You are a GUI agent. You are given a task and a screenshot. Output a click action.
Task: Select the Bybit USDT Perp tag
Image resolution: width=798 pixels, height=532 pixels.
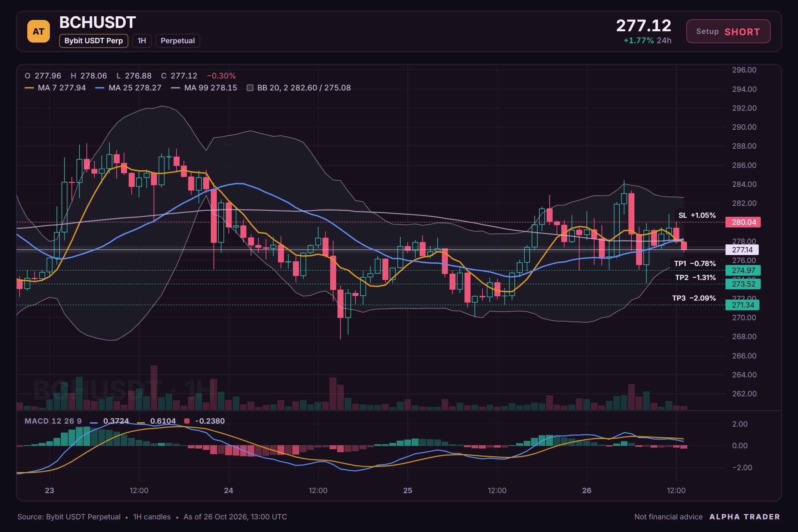point(94,41)
